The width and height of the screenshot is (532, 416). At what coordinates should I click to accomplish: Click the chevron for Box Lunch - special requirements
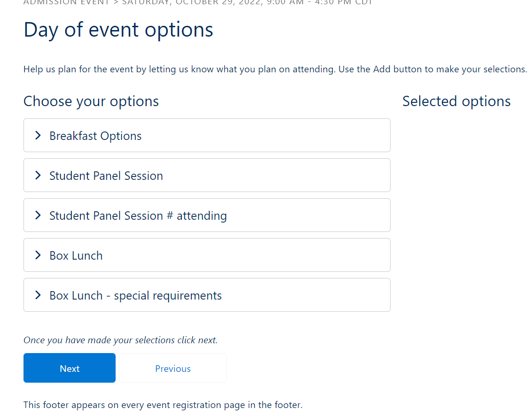(x=38, y=295)
